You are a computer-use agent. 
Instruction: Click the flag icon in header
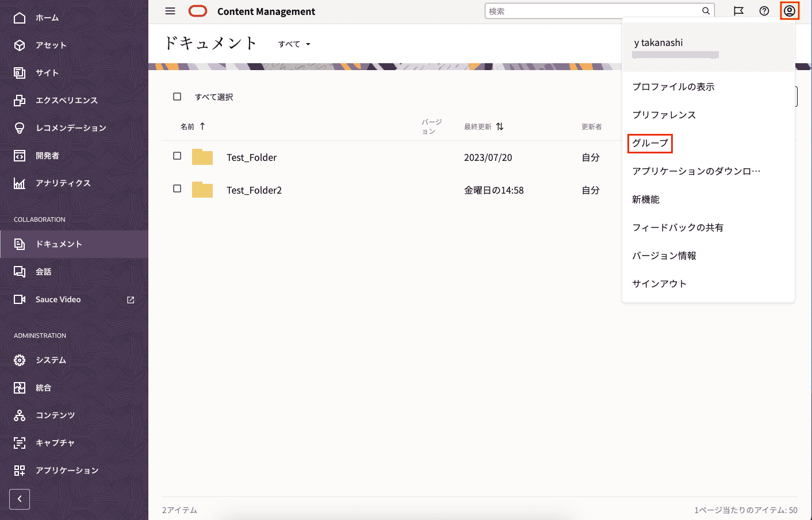(x=738, y=11)
